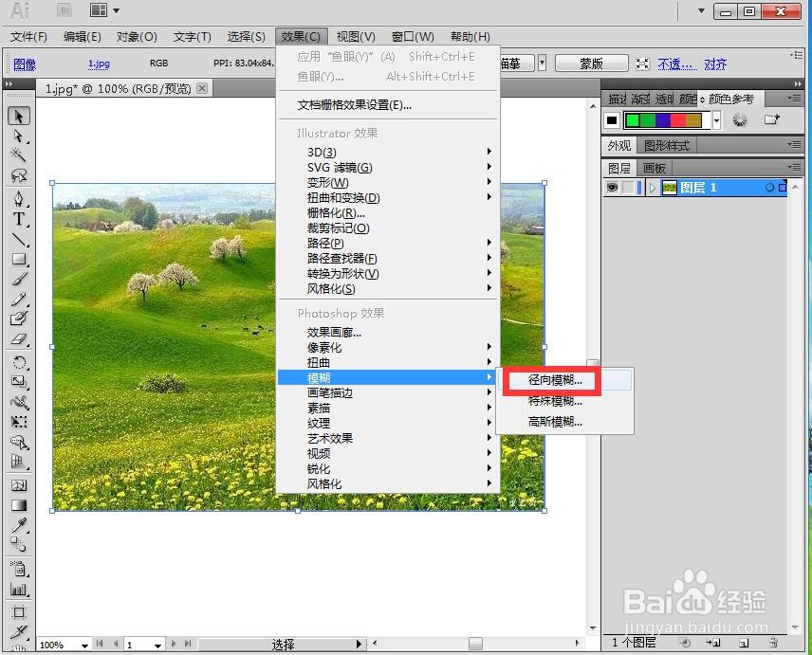Click the 1.jpg linked file link
Viewport: 812px width, 655px height.
tap(99, 64)
